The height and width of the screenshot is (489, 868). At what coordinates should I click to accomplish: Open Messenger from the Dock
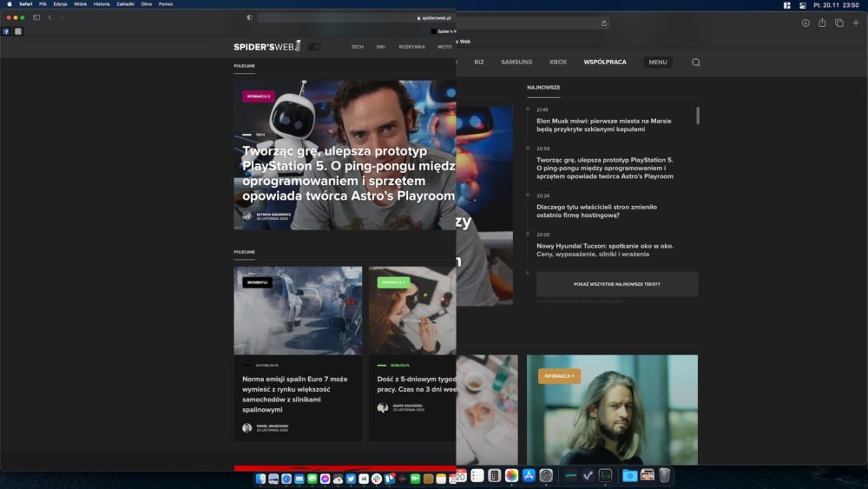click(x=325, y=479)
